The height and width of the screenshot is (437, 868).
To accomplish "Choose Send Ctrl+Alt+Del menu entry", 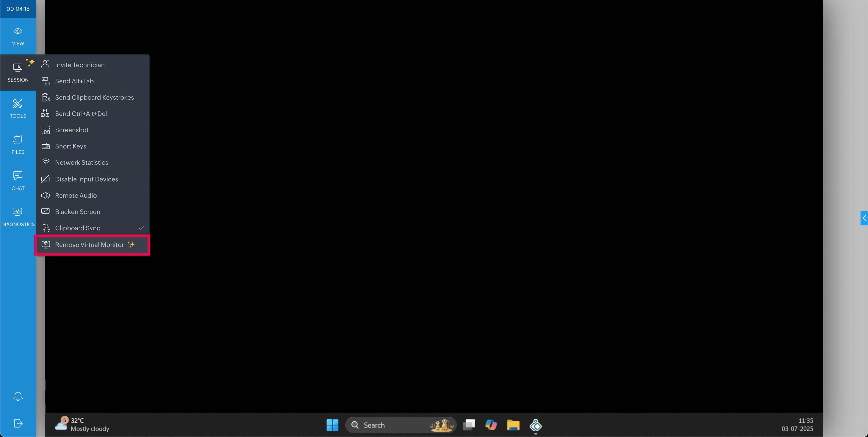I will [81, 114].
